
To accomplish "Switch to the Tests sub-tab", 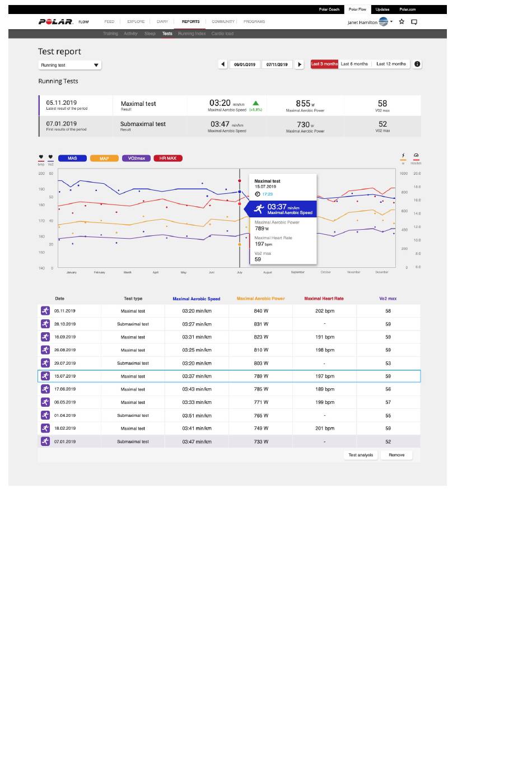I will click(x=167, y=34).
